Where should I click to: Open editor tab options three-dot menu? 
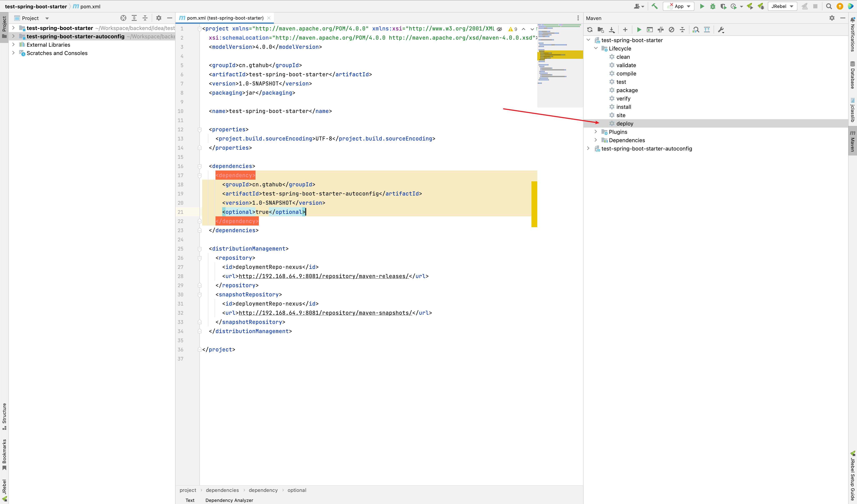pyautogui.click(x=578, y=18)
